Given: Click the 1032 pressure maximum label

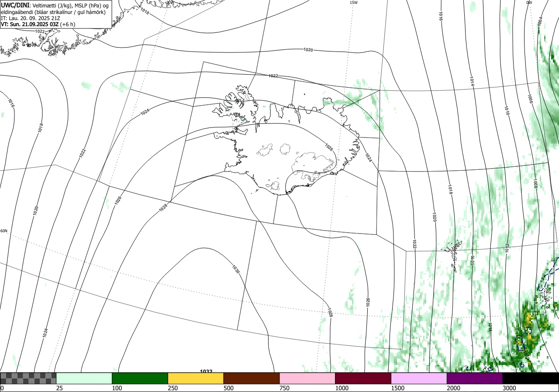Looking at the screenshot, I should (206, 371).
